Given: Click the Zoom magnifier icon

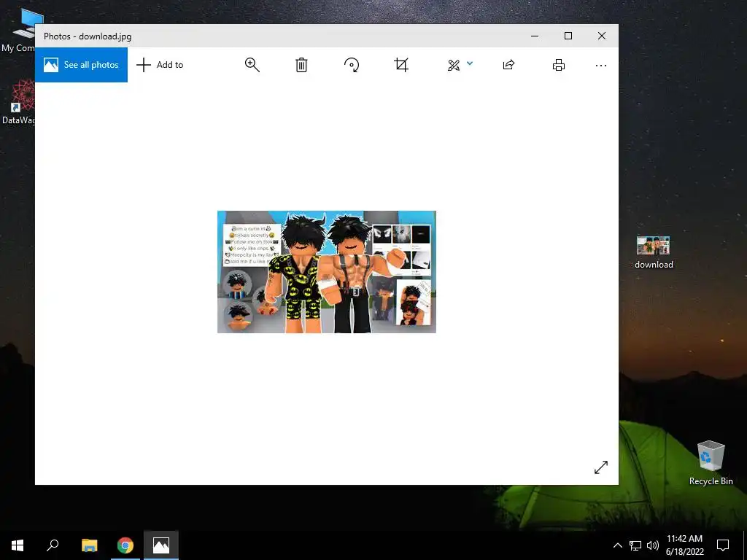Looking at the screenshot, I should tap(252, 65).
